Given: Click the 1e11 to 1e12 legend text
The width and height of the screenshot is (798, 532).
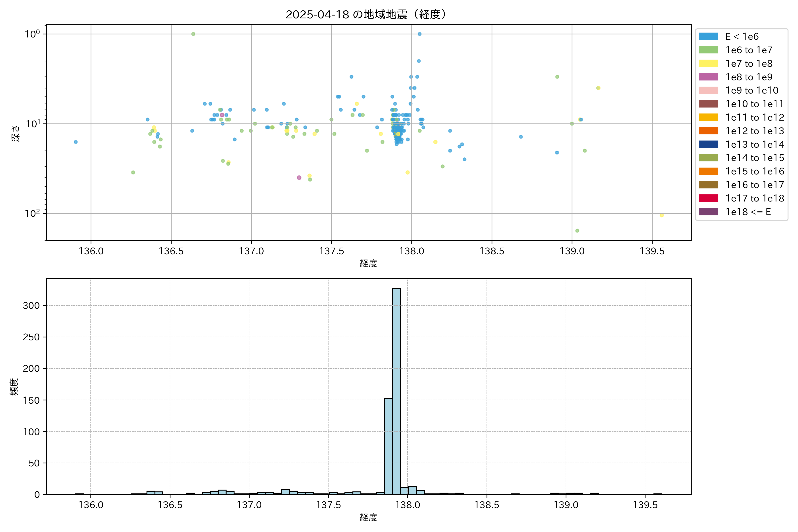Looking at the screenshot, I should click(x=755, y=117).
